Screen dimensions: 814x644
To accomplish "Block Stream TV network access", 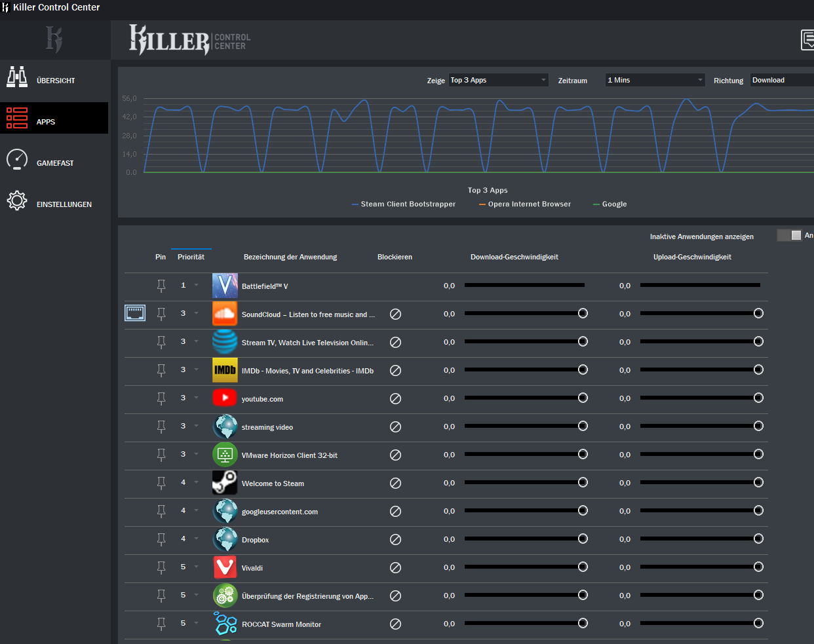I will coord(395,342).
